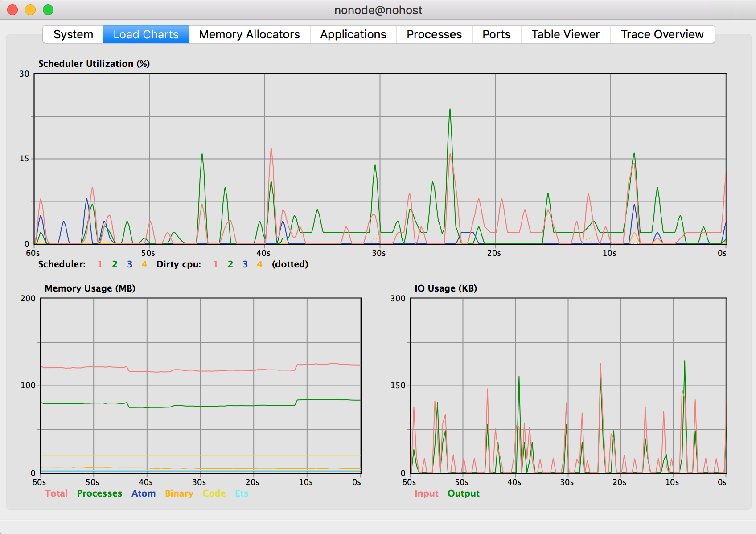
Task: Click Dirty cpu 2 legend number
Action: pos(230,264)
